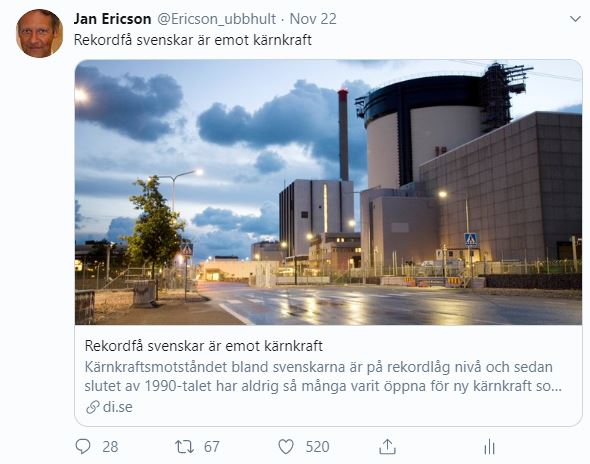Open the Nov 22 timestamp link
Viewport: 590px width, 464px height.
[313, 19]
